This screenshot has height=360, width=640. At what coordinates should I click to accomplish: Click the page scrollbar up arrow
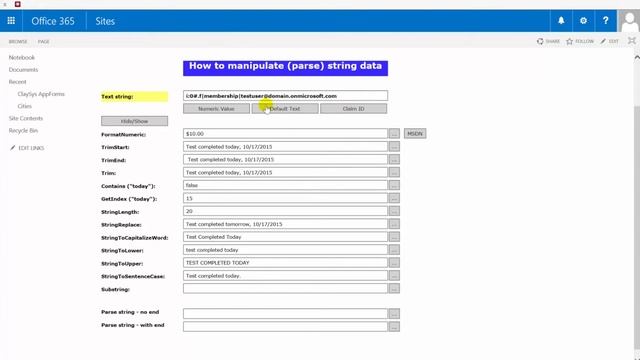pyautogui.click(x=637, y=58)
